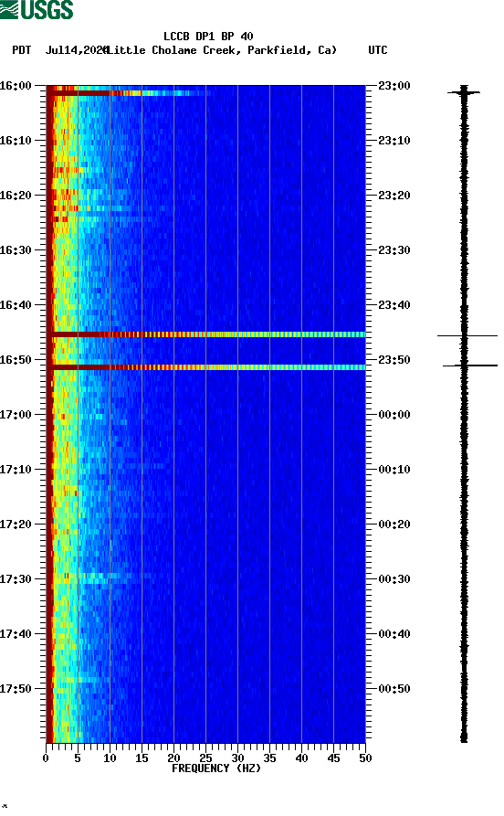Click the '00:00' UTC time label
This screenshot has width=504, height=816.
[x=394, y=415]
